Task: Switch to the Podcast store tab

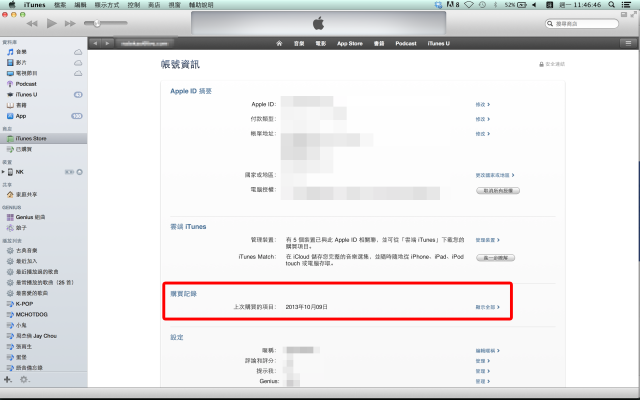Action: (406, 43)
